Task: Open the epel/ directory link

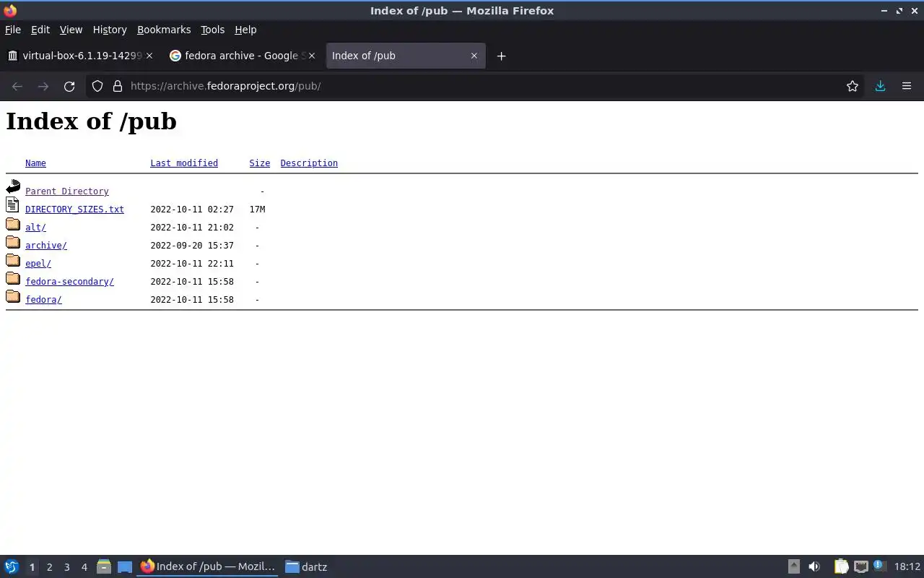Action: (38, 264)
